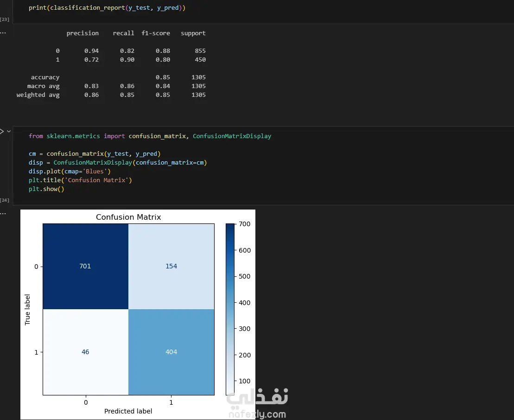Click the print(classification_report) code line

click(x=107, y=7)
